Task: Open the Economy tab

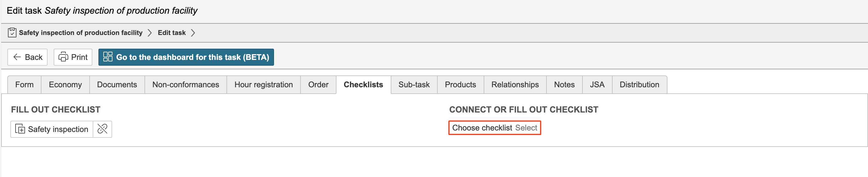Action: click(x=65, y=85)
